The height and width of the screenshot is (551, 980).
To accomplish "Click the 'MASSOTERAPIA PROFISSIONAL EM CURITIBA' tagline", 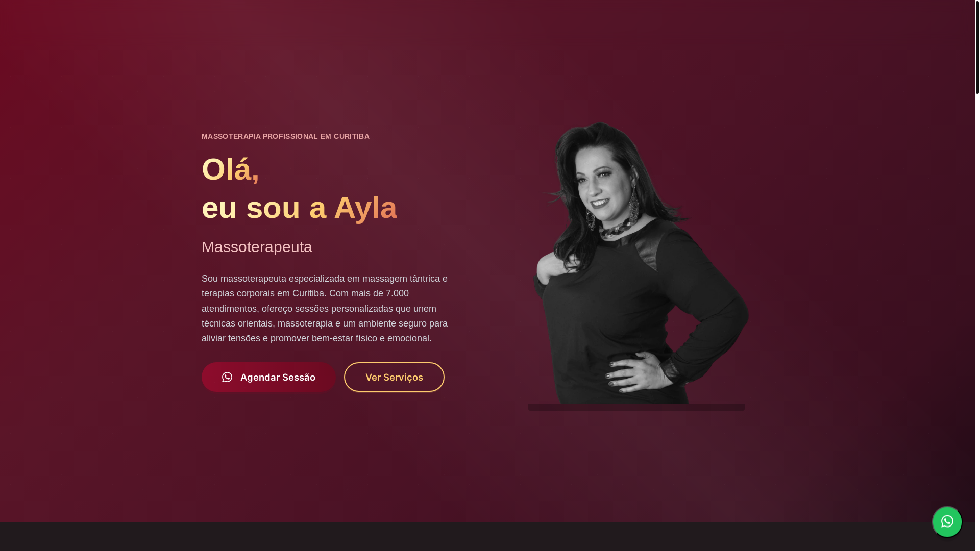I will [x=285, y=136].
